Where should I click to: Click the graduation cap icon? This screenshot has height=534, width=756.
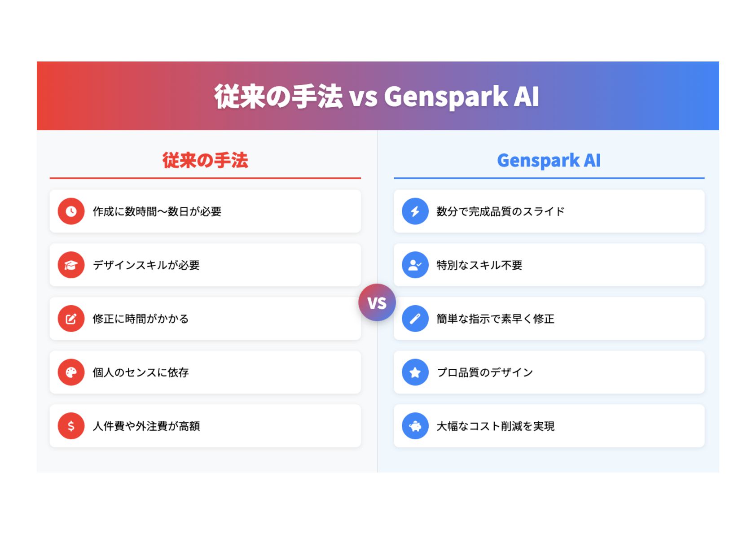[71, 265]
